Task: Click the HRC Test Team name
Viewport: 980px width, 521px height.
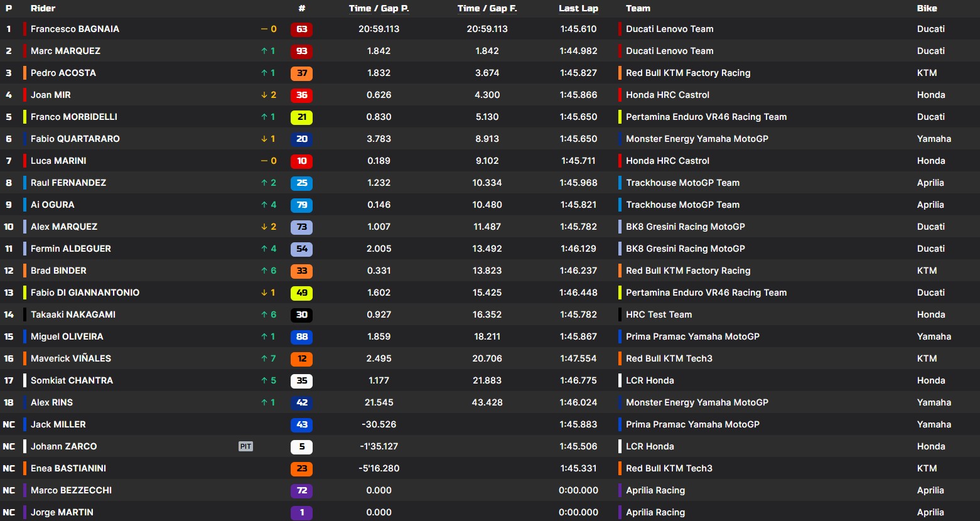Action: [x=659, y=314]
